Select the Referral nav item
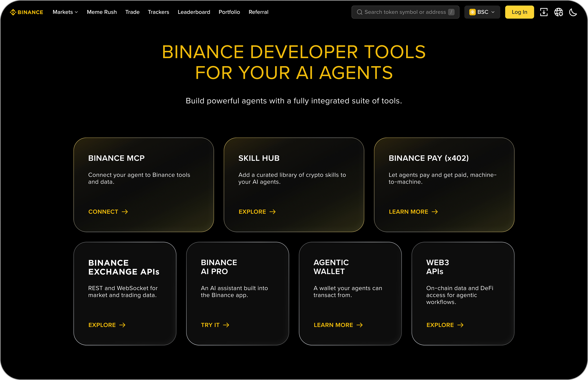The height and width of the screenshot is (380, 588). [x=259, y=12]
